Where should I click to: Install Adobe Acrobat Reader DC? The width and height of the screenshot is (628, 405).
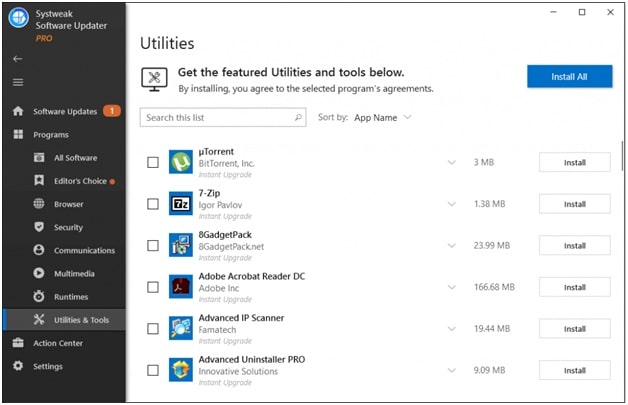[x=574, y=287]
